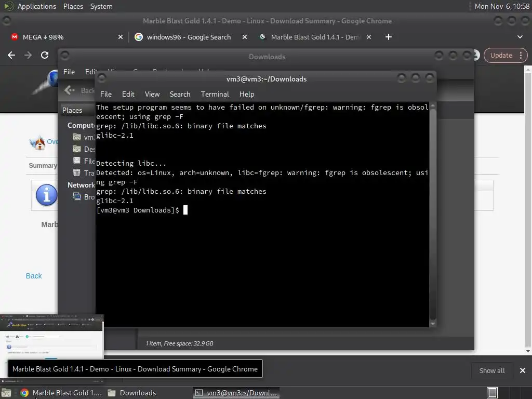Viewport: 532px width, 399px height.
Task: Click the Google favicon in second tab
Action: click(138, 37)
